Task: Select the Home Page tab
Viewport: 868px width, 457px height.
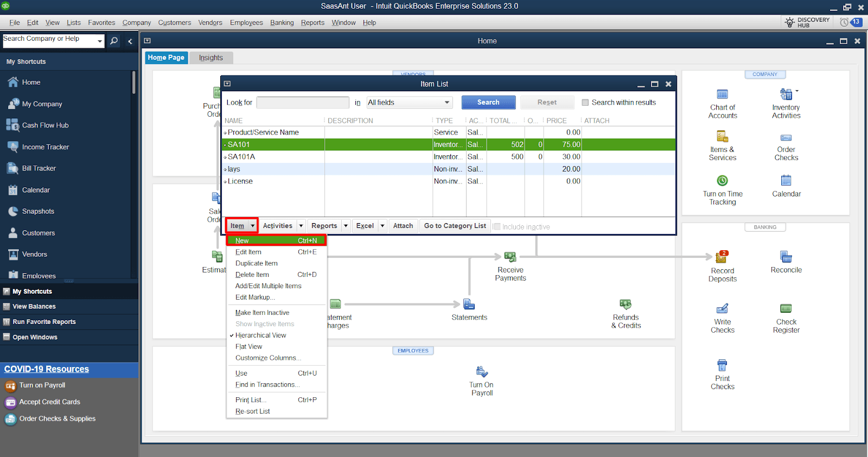Action: (166, 58)
